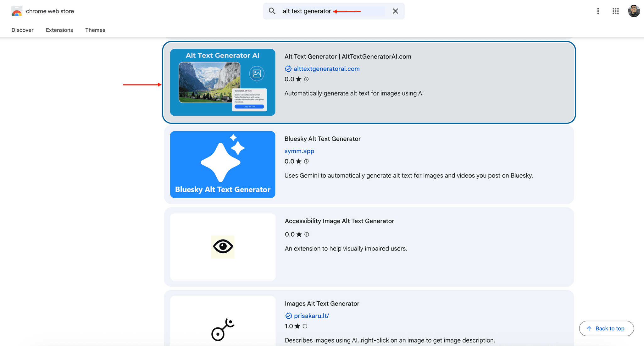Open the alttextgeneratorai.com link
644x346 pixels.
[327, 69]
